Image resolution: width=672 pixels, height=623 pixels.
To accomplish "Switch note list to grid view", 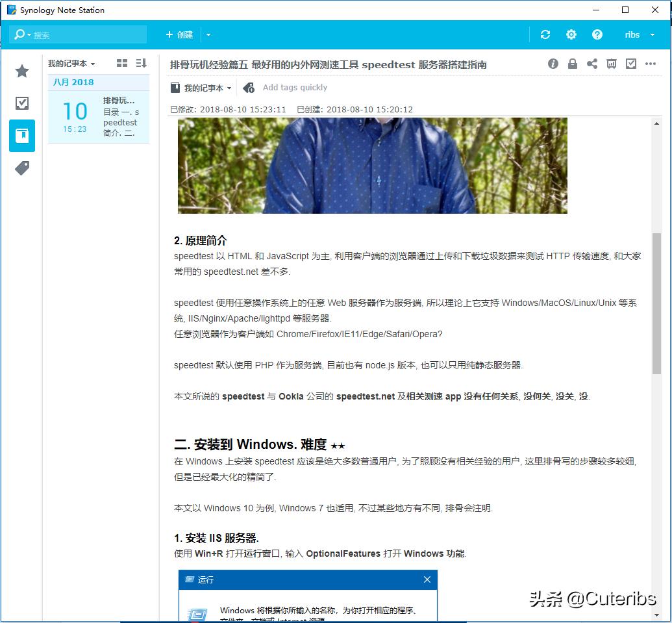I will pyautogui.click(x=121, y=62).
